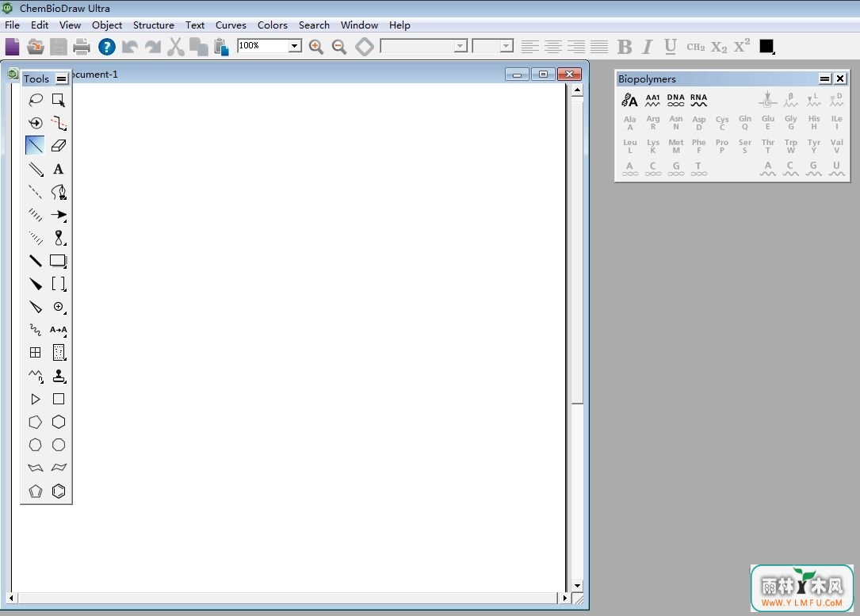Select the Pen drawing tool
This screenshot has height=616, width=860.
pos(59,191)
